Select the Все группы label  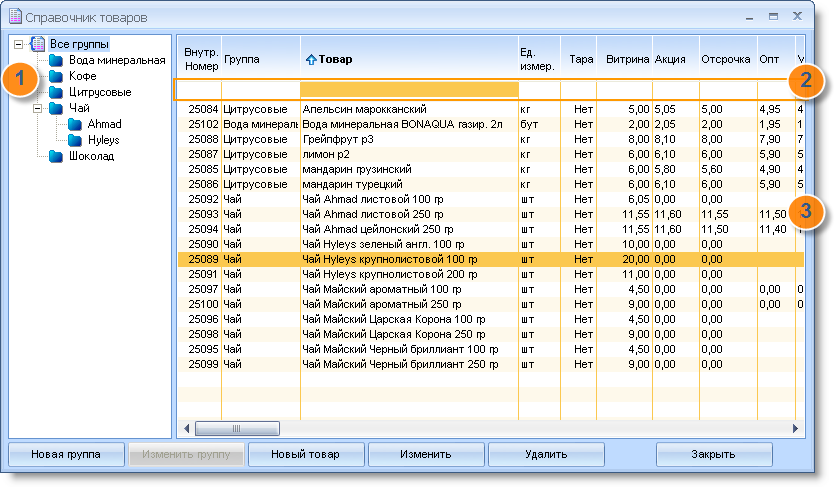point(79,44)
